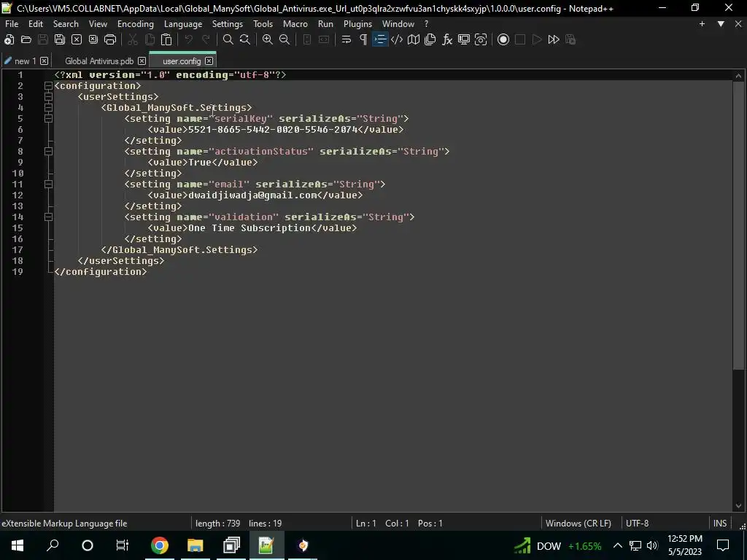Toggle show all characters pilcrow icon

363,39
